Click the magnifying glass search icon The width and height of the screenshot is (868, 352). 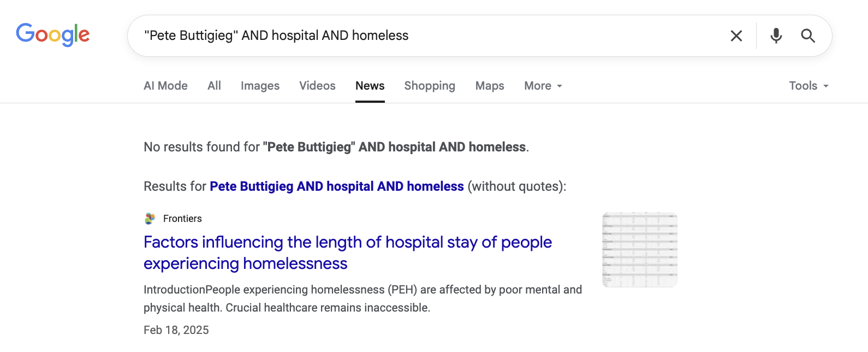click(x=808, y=36)
